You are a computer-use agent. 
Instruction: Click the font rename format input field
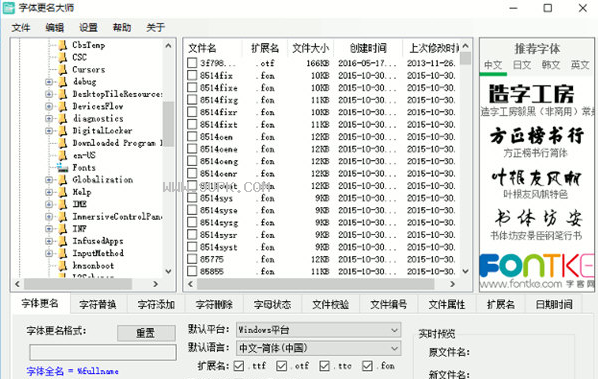(x=103, y=352)
